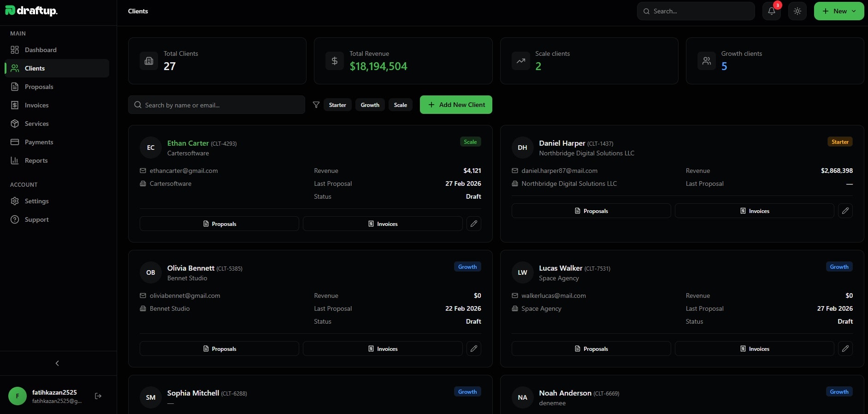
Task: Open Lucas Walker's Invoices
Action: [x=755, y=349]
